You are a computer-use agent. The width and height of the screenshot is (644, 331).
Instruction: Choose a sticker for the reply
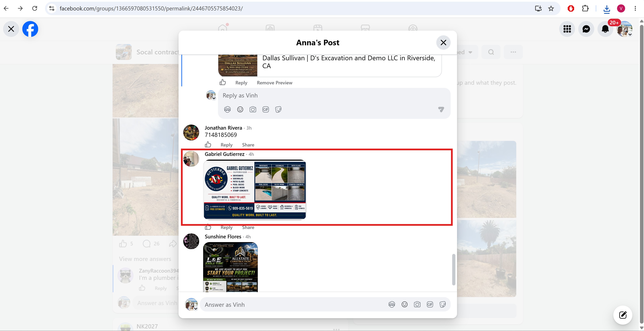coord(278,110)
